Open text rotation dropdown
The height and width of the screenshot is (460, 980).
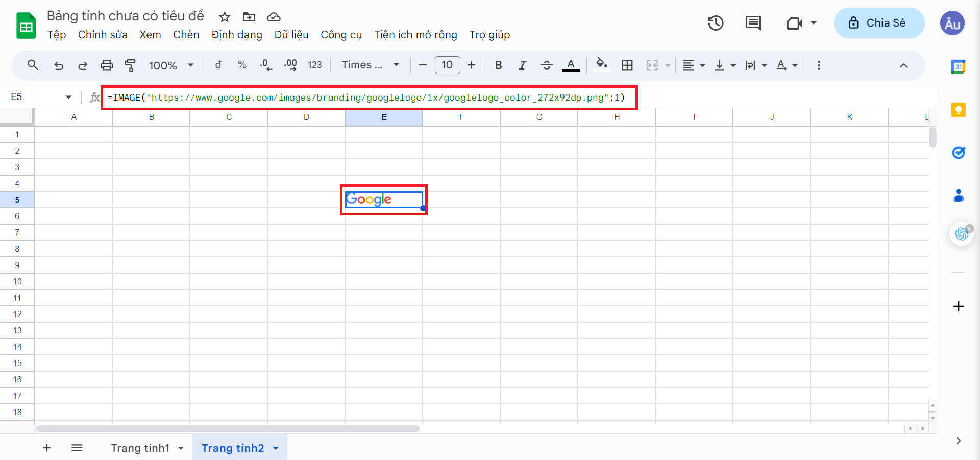(x=787, y=65)
